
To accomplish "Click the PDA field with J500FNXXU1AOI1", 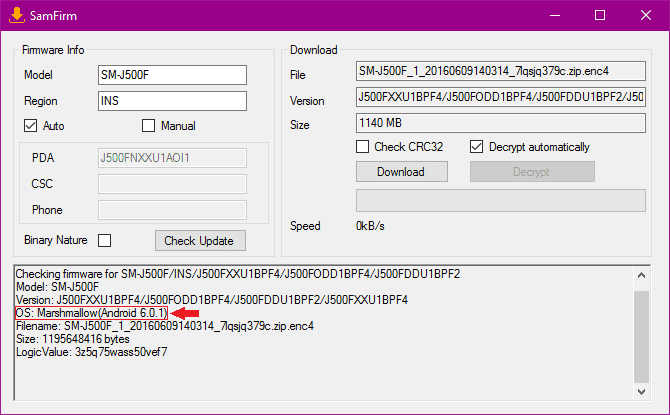I will tap(172, 158).
